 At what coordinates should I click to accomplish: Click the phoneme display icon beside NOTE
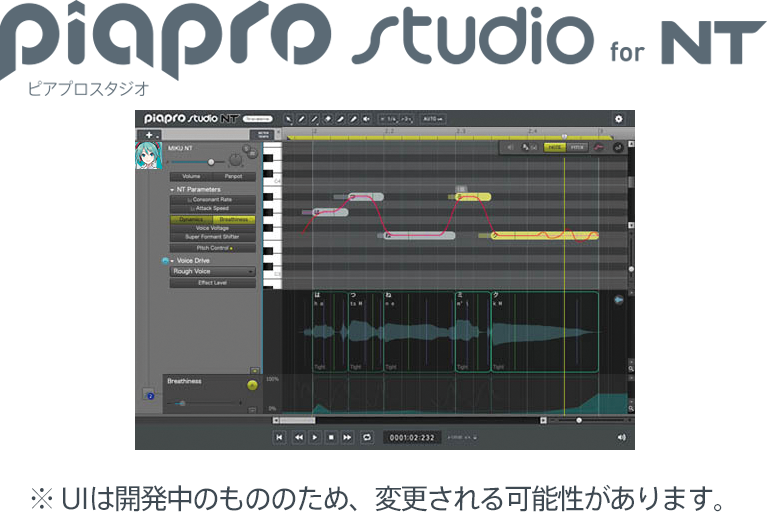(x=528, y=147)
